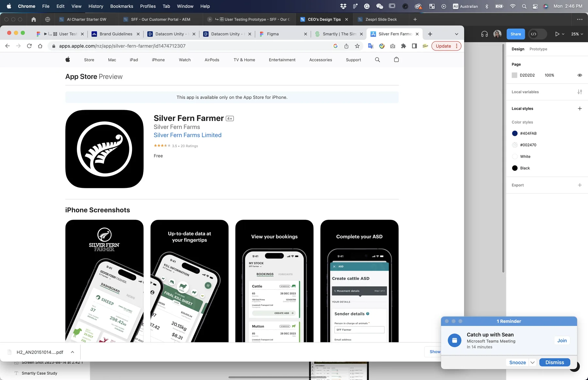Open the Silver Fern Farms Limited link

coord(188,135)
